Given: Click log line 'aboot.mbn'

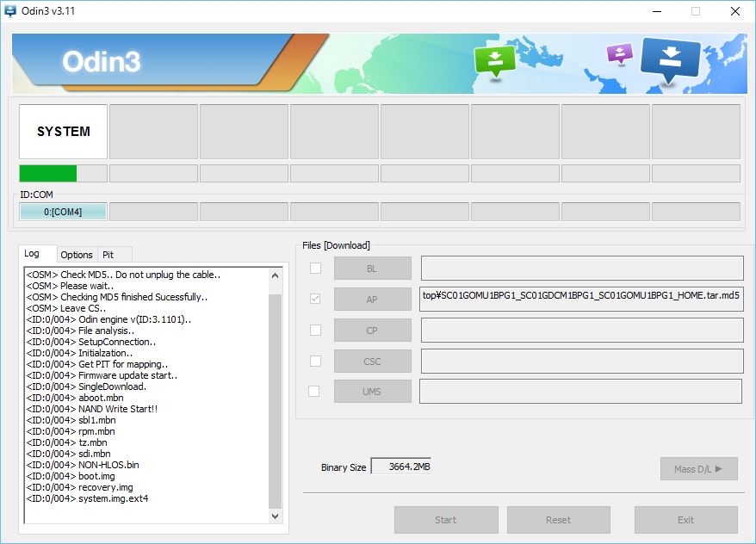Looking at the screenshot, I should [75, 398].
